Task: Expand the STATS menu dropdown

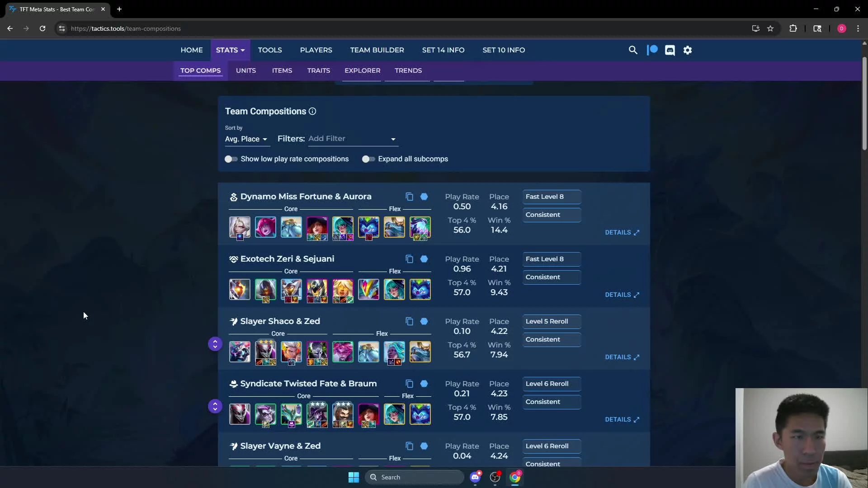Action: pyautogui.click(x=230, y=50)
